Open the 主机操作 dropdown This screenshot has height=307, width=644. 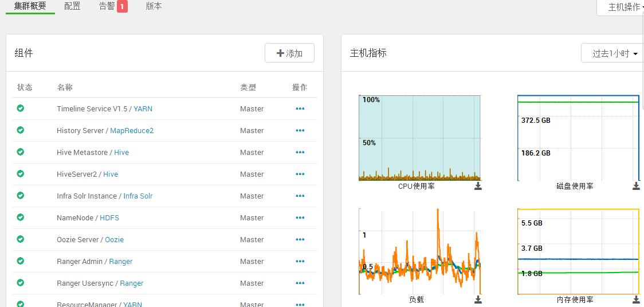pyautogui.click(x=620, y=7)
